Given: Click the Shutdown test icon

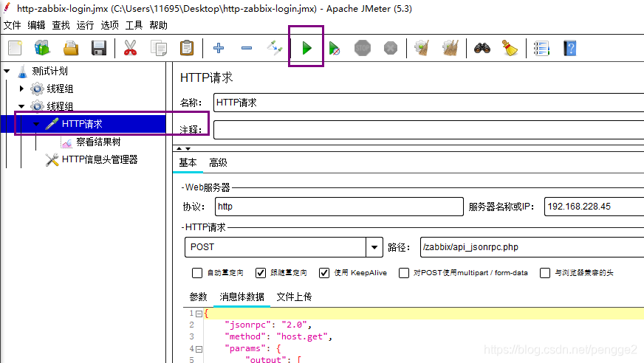Looking at the screenshot, I should [x=390, y=48].
